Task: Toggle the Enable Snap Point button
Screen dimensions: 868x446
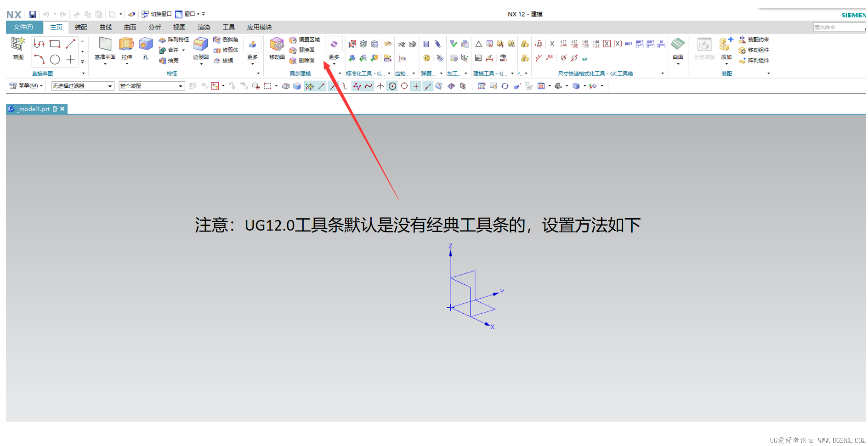Action: [x=310, y=86]
